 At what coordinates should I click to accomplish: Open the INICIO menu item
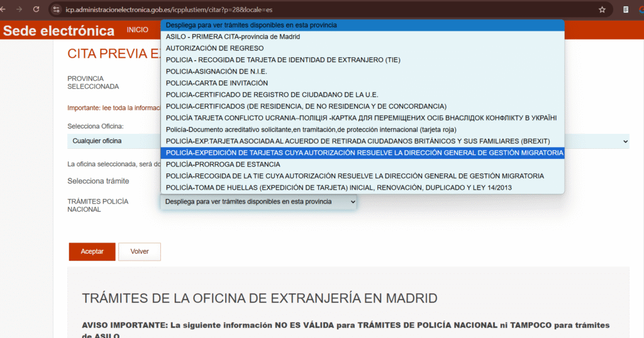pos(137,30)
